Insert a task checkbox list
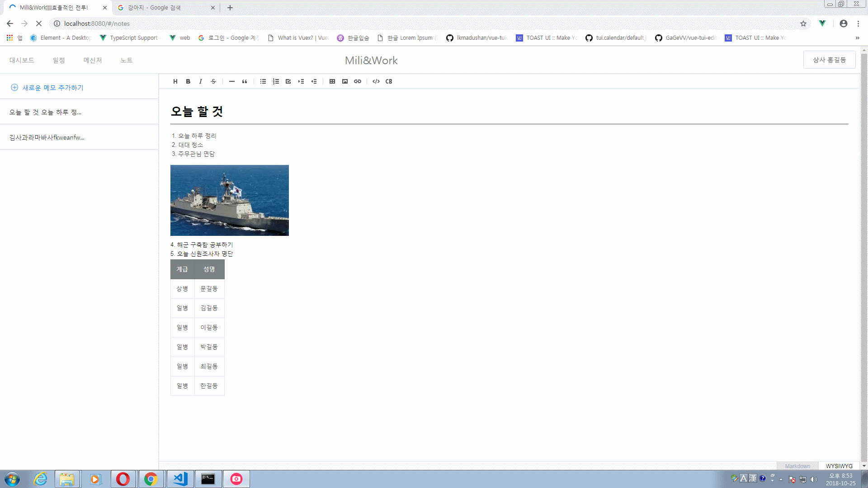This screenshot has width=868, height=488. [288, 81]
